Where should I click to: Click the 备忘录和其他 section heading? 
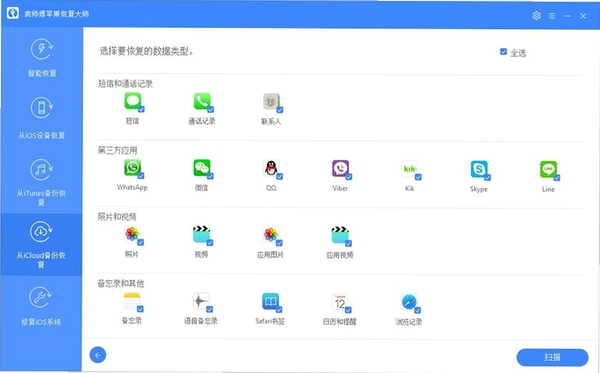(x=121, y=283)
